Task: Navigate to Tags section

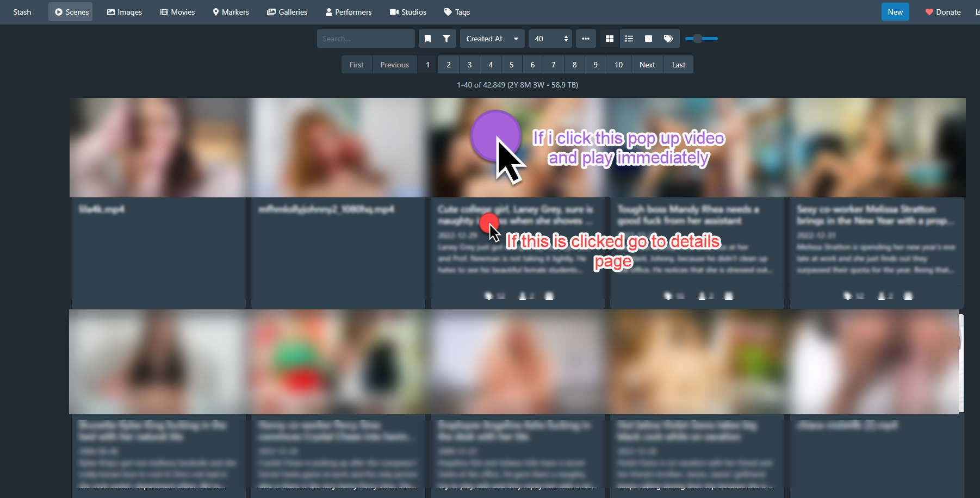Action: click(x=457, y=12)
